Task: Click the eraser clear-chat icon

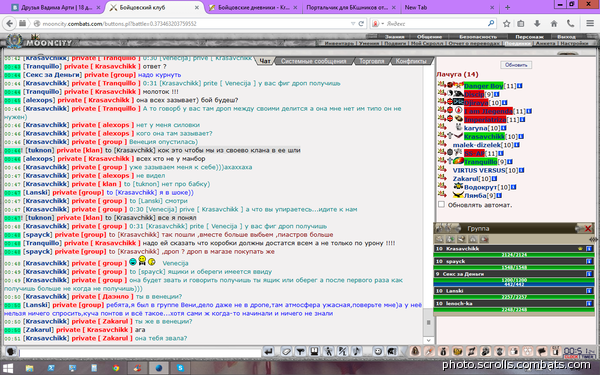Action: point(286,351)
